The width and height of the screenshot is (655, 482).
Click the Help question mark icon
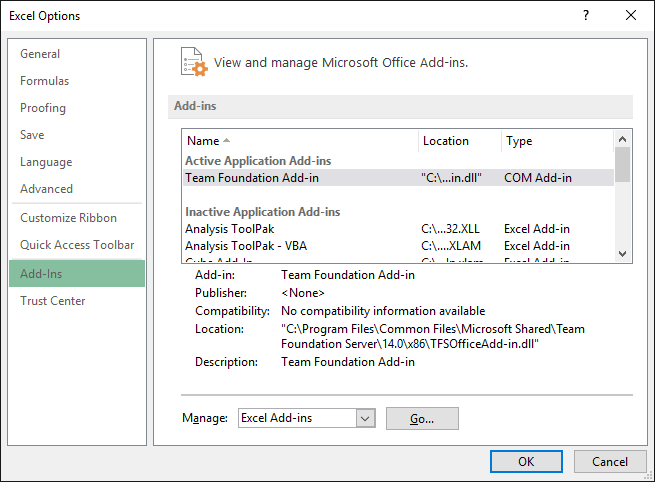tap(586, 15)
